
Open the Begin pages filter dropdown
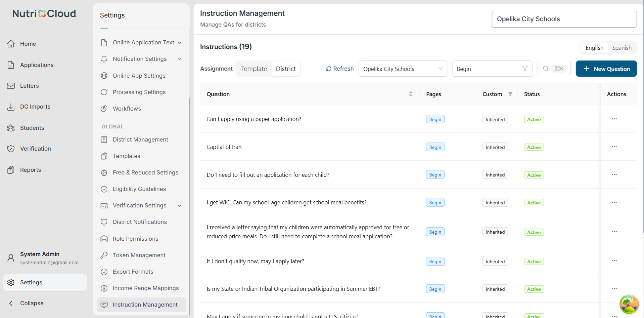pyautogui.click(x=492, y=69)
